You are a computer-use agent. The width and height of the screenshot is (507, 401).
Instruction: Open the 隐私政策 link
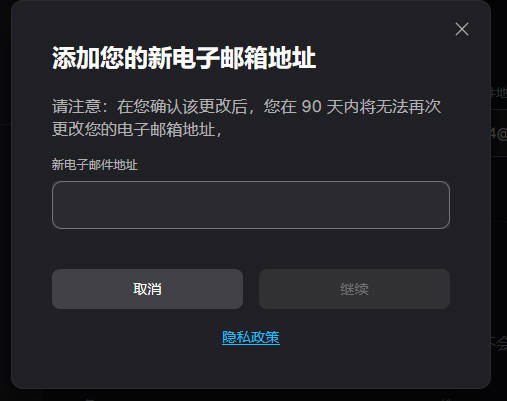[x=251, y=337]
